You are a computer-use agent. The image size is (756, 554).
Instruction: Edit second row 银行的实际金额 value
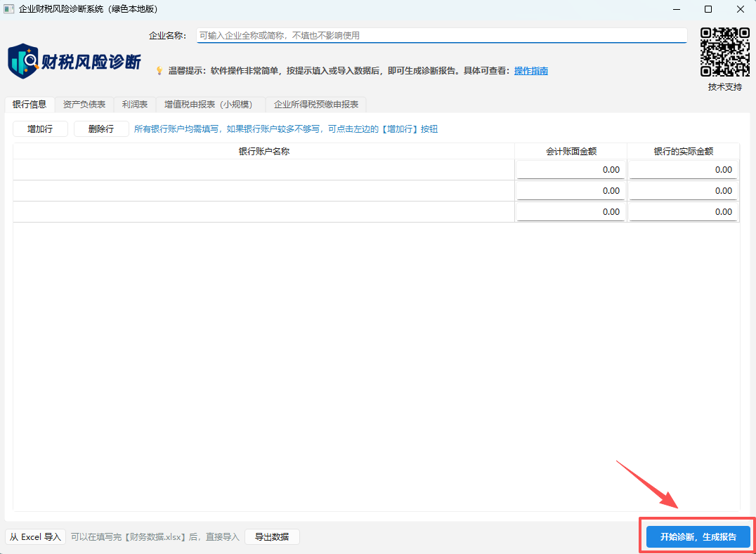(x=683, y=191)
